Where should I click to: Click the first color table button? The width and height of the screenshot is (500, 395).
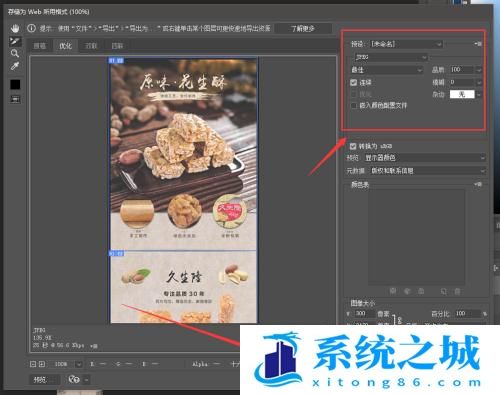click(x=393, y=291)
